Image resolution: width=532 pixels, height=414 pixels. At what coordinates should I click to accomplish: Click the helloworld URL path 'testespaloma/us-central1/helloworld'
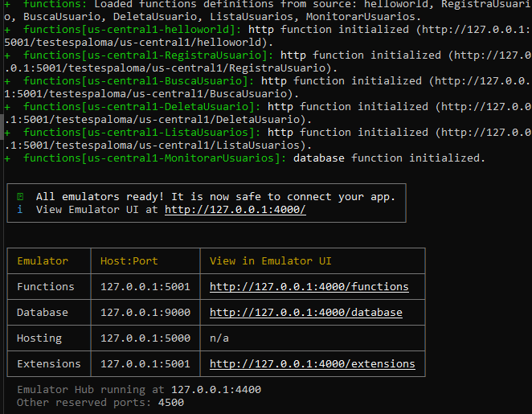click(149, 43)
